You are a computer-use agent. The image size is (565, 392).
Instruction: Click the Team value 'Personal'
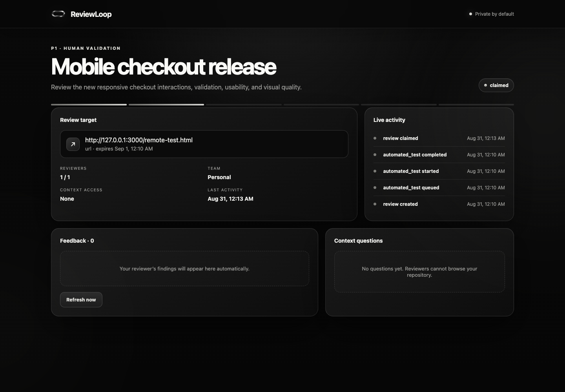pyautogui.click(x=219, y=177)
